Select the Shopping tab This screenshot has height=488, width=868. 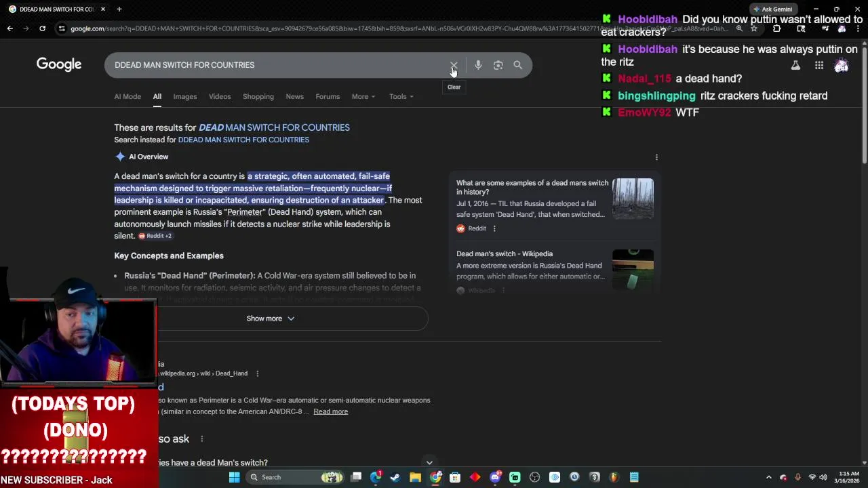(x=258, y=96)
